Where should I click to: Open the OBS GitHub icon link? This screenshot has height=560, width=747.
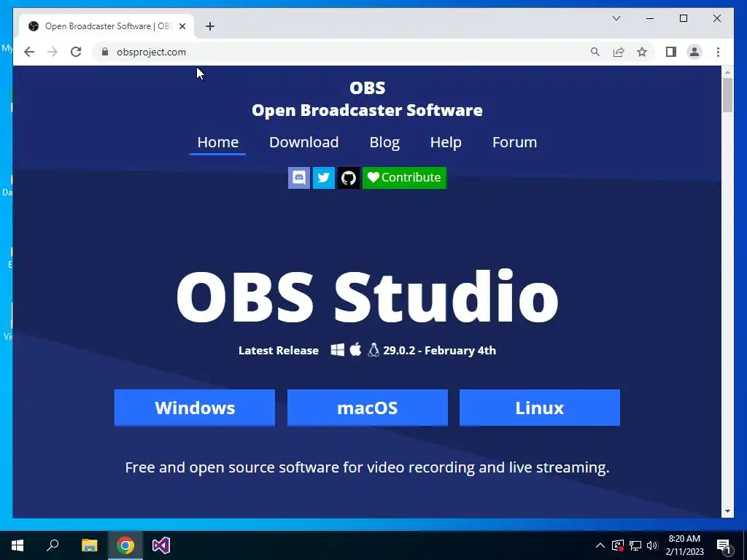(349, 178)
